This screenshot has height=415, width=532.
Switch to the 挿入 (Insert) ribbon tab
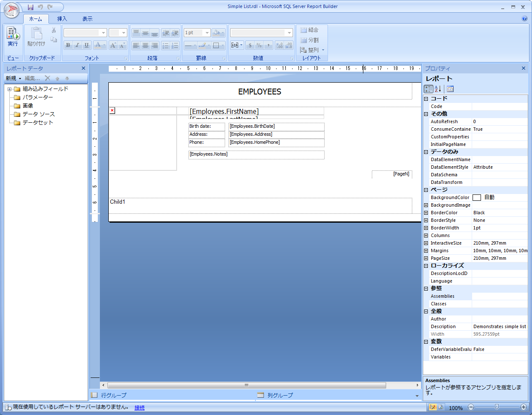click(x=62, y=19)
